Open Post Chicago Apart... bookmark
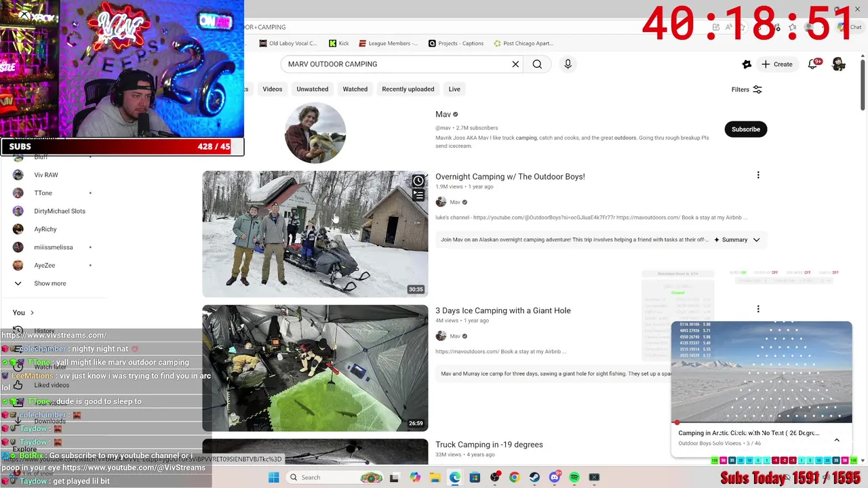Viewport: 868px width, 488px height. [523, 43]
